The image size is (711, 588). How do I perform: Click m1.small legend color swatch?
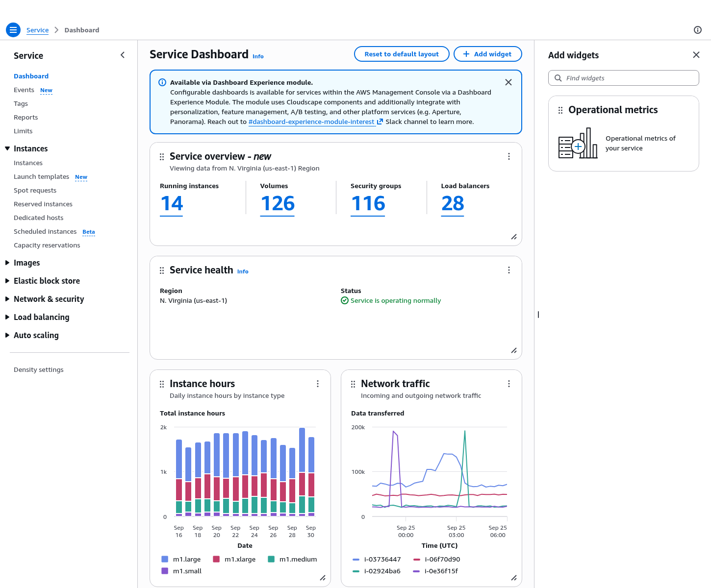165,571
